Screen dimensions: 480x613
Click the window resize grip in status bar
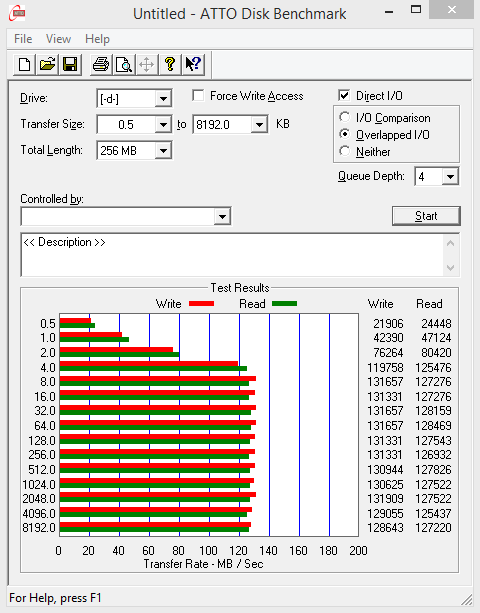click(467, 599)
